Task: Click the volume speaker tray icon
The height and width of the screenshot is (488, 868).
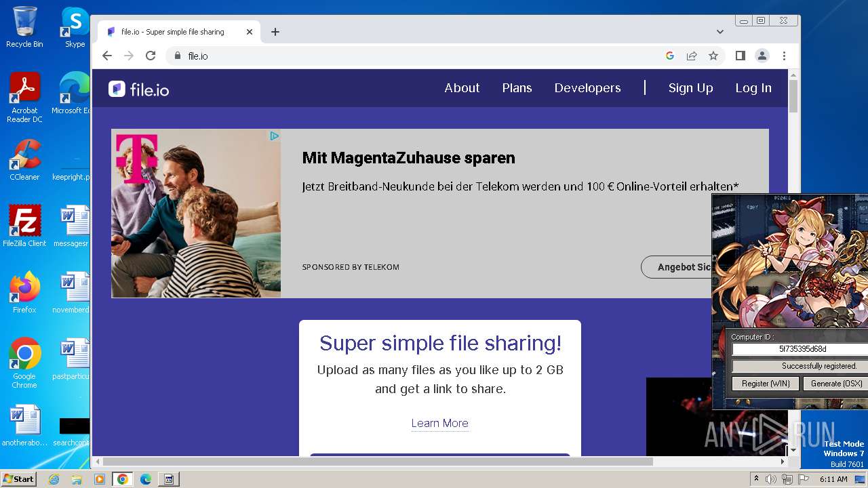Action: [771, 479]
